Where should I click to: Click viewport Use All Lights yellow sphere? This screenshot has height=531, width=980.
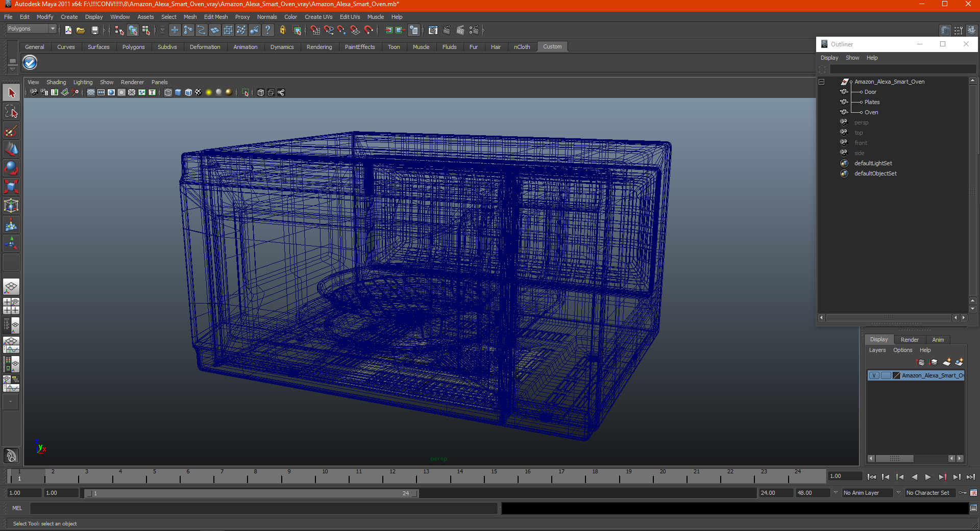click(x=208, y=92)
